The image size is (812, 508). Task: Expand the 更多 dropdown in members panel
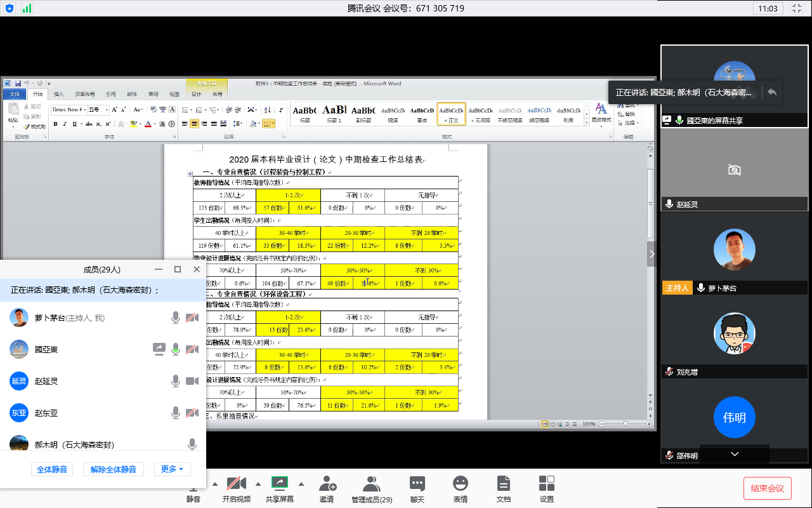(172, 469)
